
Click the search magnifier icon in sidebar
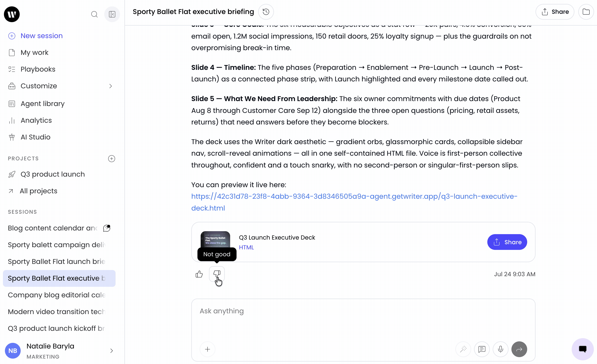click(x=94, y=14)
